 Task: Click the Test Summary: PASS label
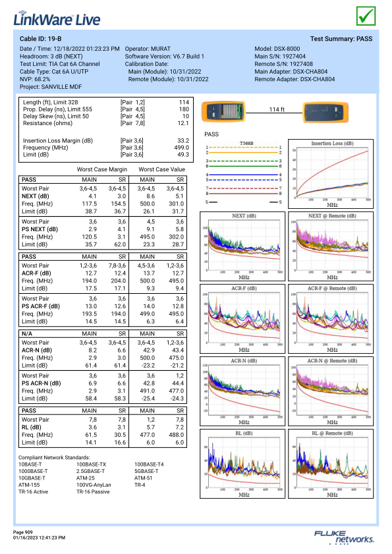click(x=341, y=39)
